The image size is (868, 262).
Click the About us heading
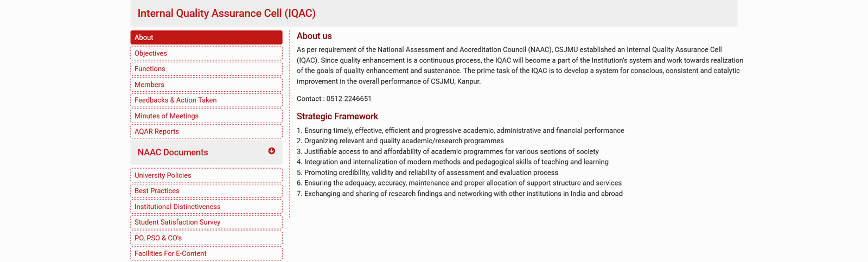pyautogui.click(x=314, y=36)
